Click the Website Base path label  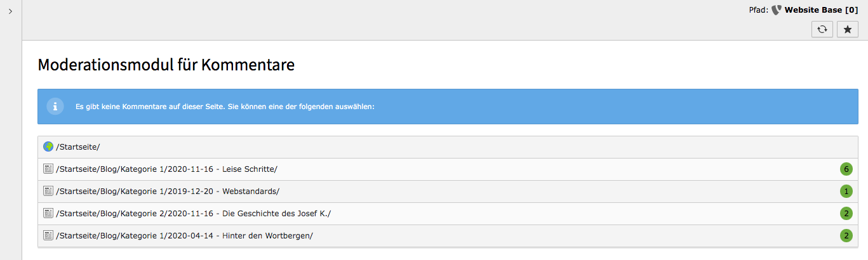[822, 10]
